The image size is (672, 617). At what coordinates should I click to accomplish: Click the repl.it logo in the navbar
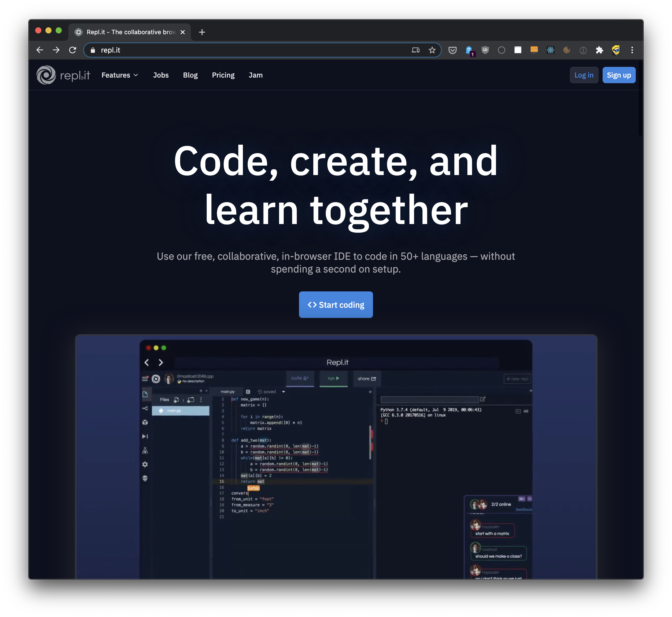pyautogui.click(x=63, y=75)
